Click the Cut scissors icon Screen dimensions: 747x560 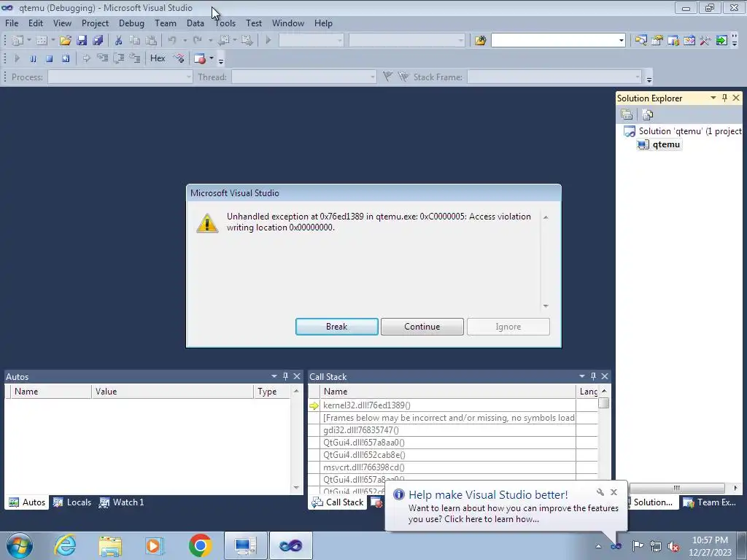tap(119, 41)
